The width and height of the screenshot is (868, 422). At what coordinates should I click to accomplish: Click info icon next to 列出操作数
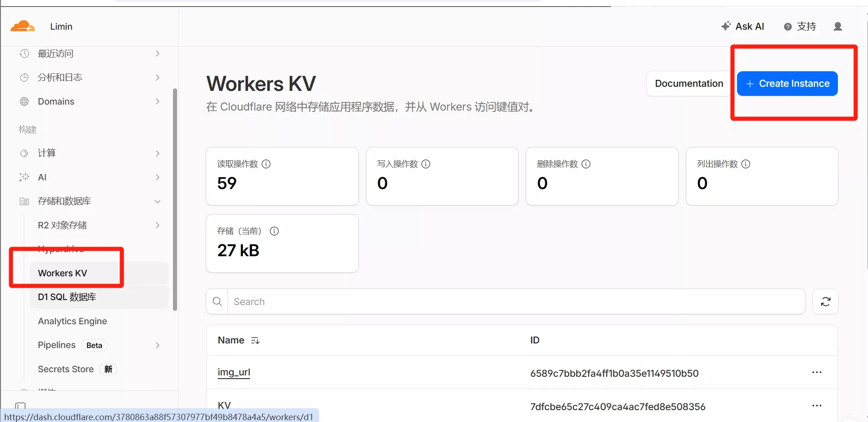[x=746, y=164]
